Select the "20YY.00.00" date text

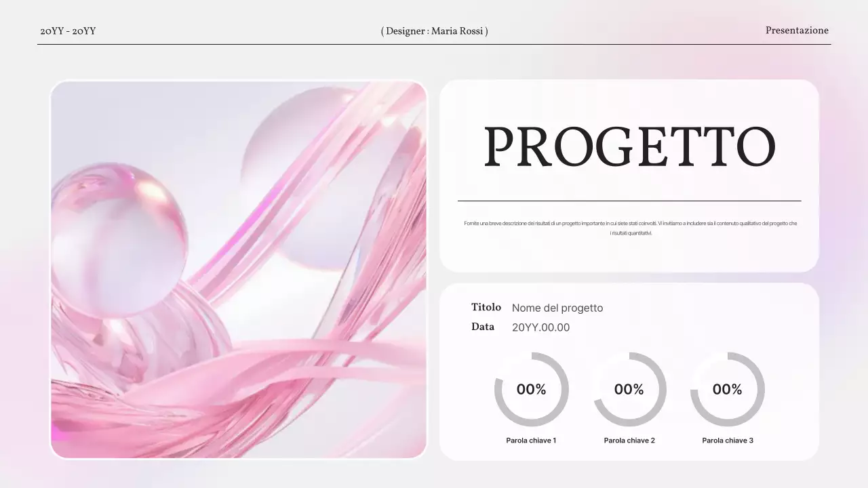coord(540,328)
